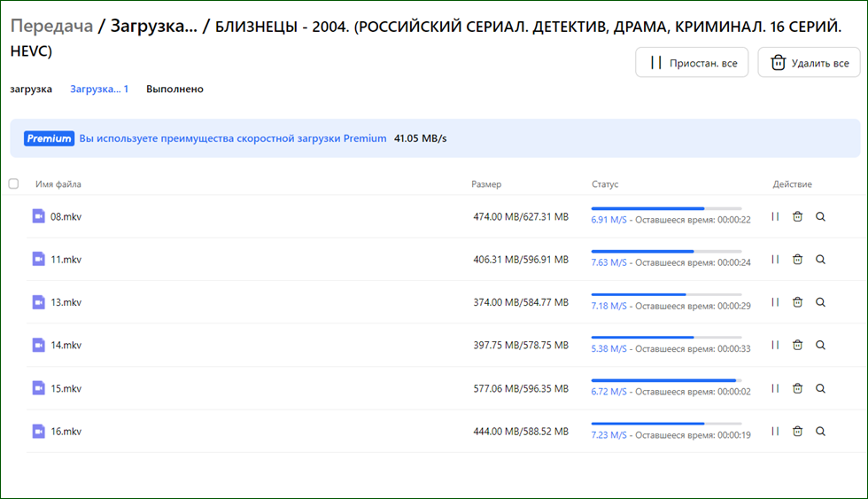Click size 397.75 MB/578.75 MB

[x=521, y=345]
